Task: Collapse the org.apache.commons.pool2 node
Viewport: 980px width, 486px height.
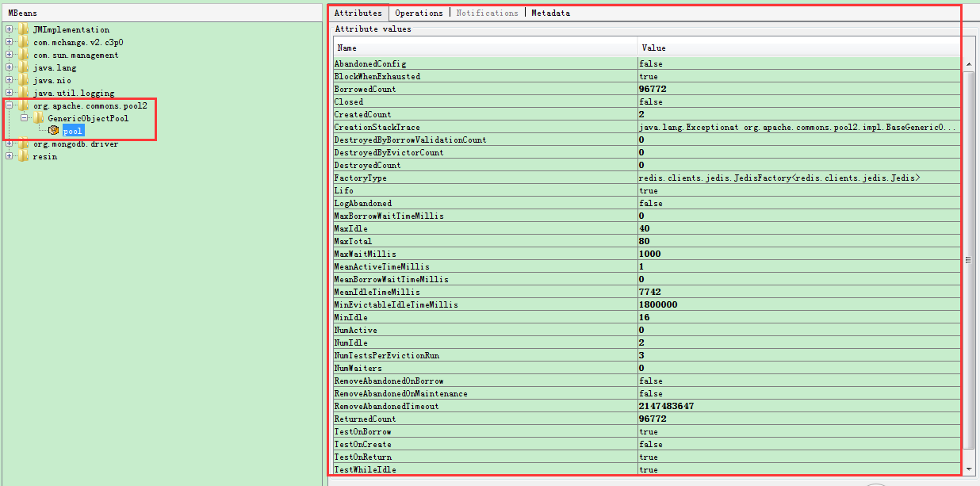Action: [10, 105]
